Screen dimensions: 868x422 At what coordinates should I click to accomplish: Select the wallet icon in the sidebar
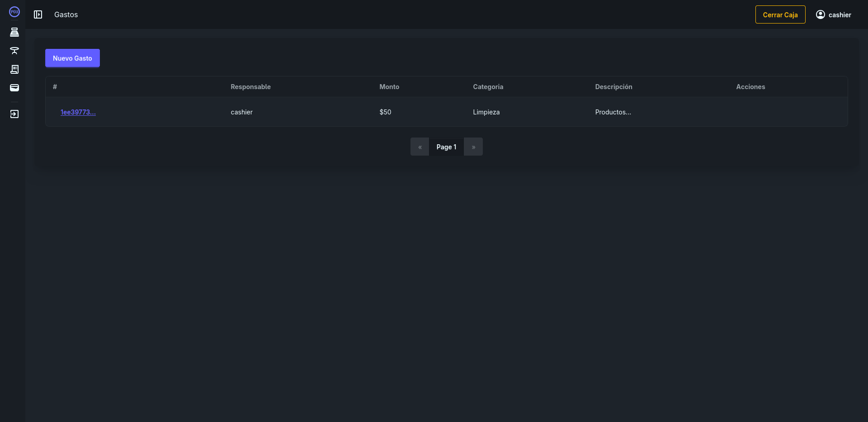[14, 88]
